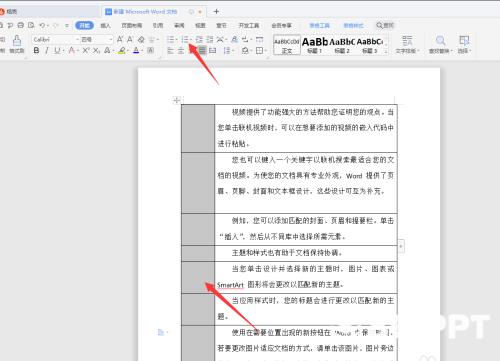Open a new tab with plus button
500x361 pixels.
216,12
